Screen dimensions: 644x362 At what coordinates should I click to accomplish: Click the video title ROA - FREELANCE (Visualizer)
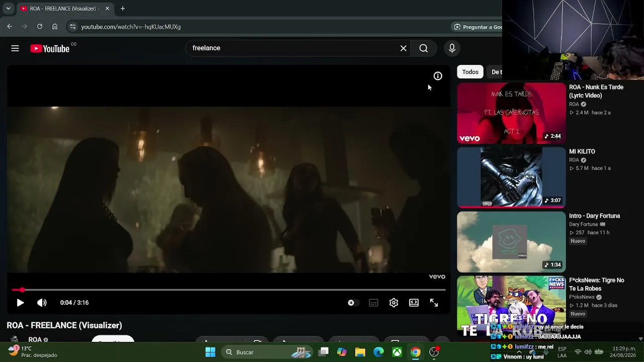coord(64,325)
